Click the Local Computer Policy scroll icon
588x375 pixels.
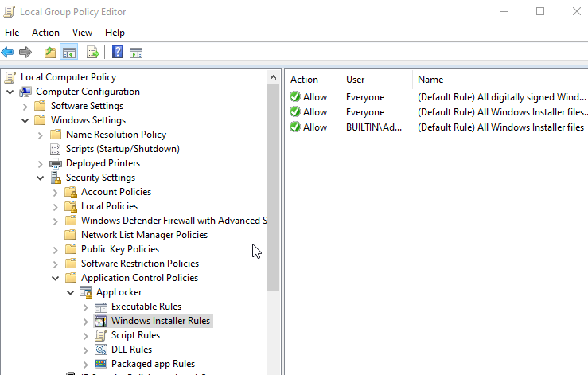(x=10, y=77)
